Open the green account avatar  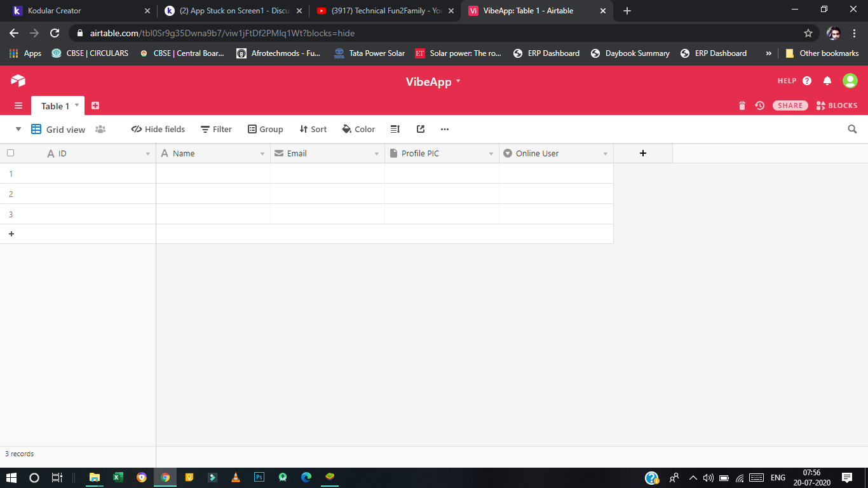[x=850, y=81]
